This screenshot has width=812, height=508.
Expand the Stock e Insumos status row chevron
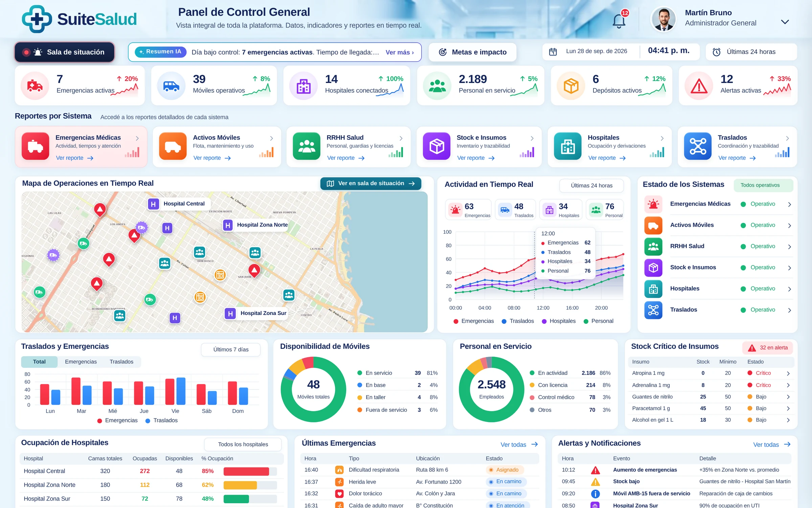789,268
